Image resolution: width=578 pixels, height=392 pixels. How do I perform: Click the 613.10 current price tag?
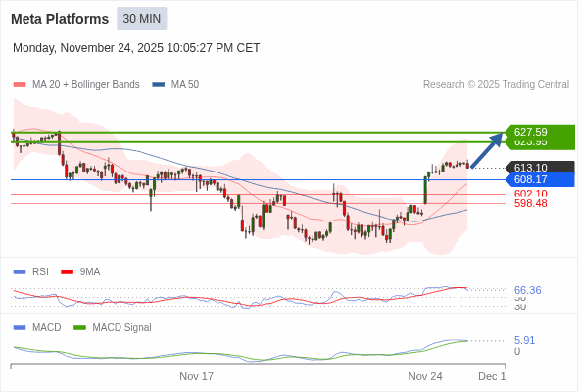540,168
